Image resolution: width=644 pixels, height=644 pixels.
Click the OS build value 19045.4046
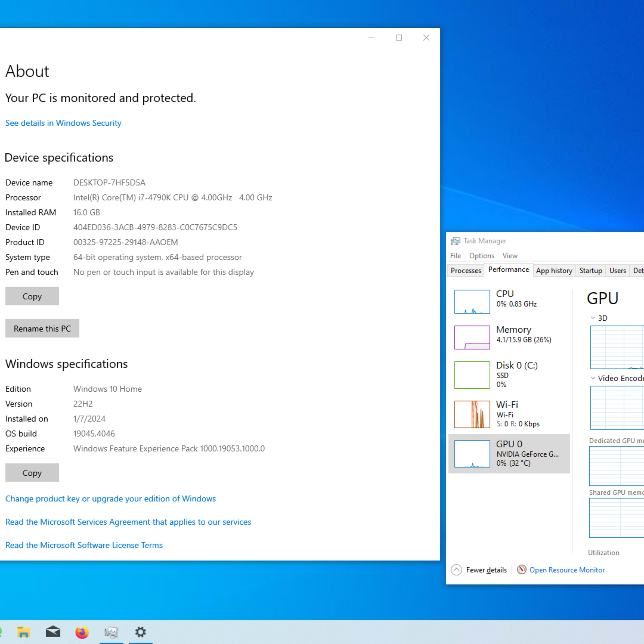pyautogui.click(x=94, y=434)
